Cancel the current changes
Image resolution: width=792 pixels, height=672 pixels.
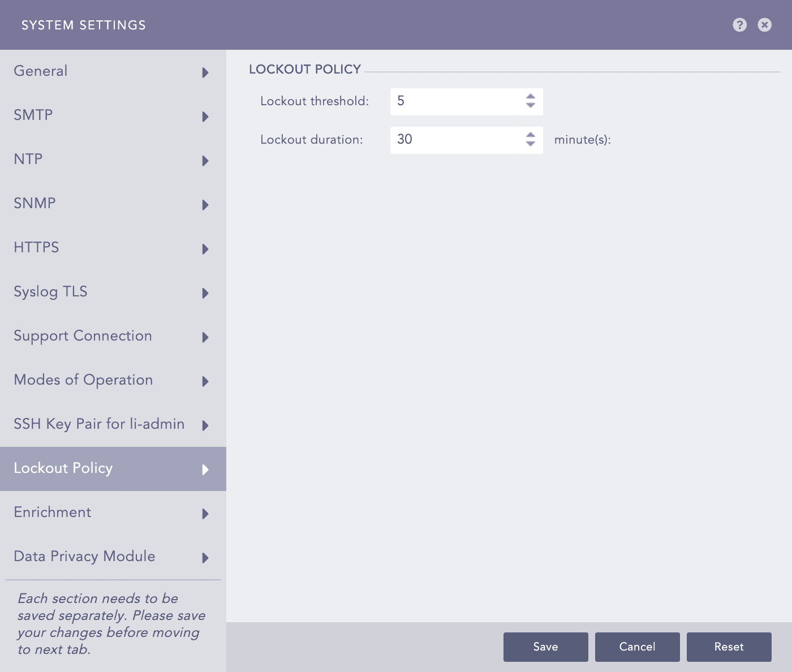coord(637,647)
